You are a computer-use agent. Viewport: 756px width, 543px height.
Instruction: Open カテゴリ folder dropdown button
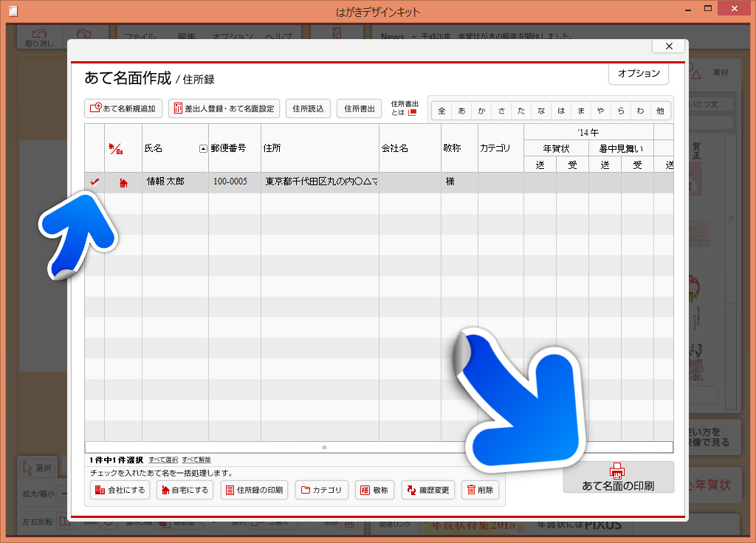321,490
